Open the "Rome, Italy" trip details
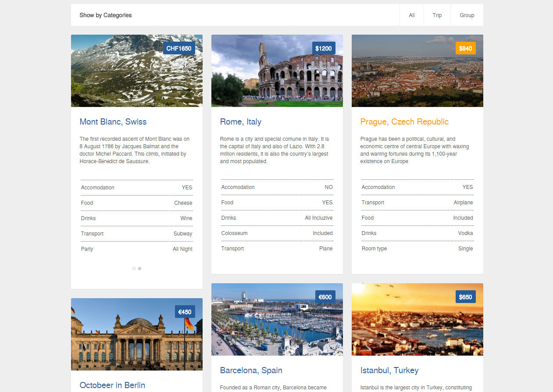 [x=240, y=121]
